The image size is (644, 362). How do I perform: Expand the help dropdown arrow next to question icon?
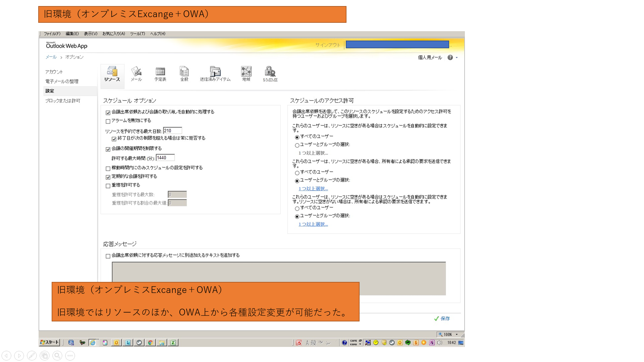tap(457, 58)
